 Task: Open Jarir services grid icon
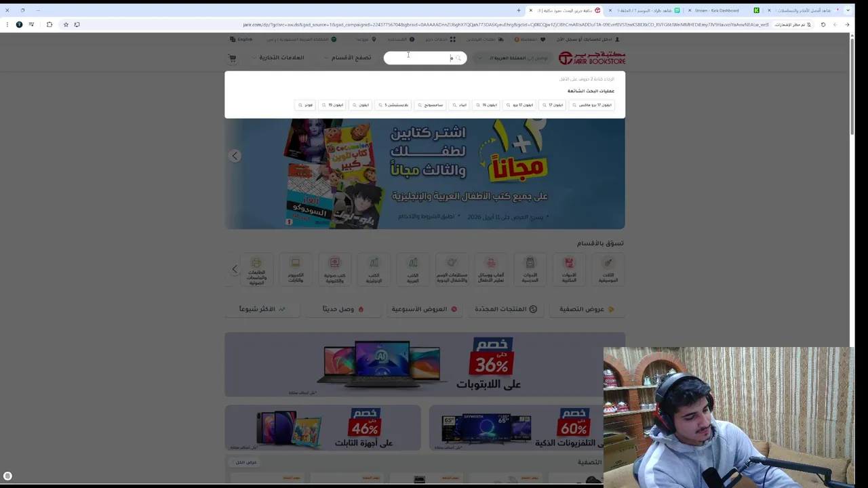pyautogui.click(x=441, y=39)
